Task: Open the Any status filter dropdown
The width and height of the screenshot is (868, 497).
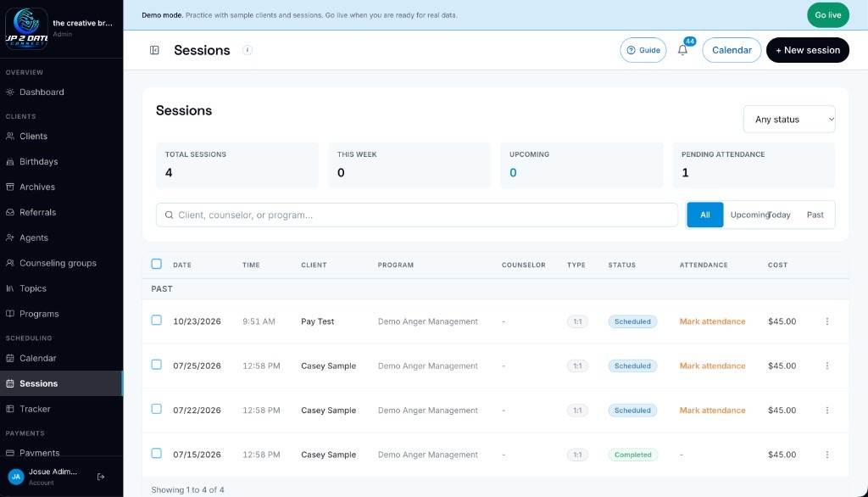Action: 789,119
